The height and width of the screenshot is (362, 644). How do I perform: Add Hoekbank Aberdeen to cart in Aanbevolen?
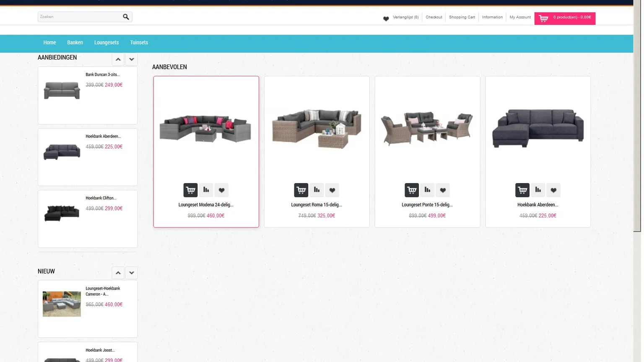click(x=522, y=190)
